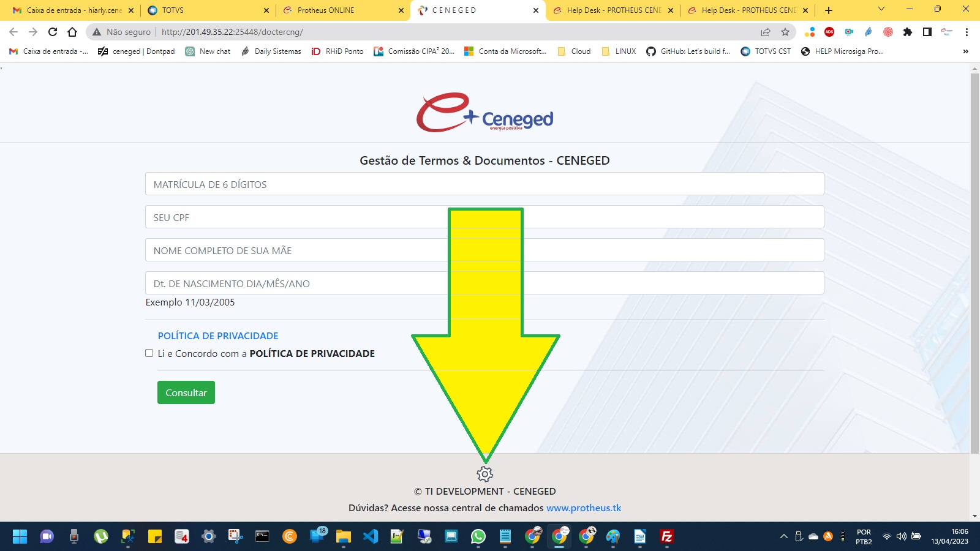
Task: Launch WhatsApp from the taskbar
Action: click(478, 537)
